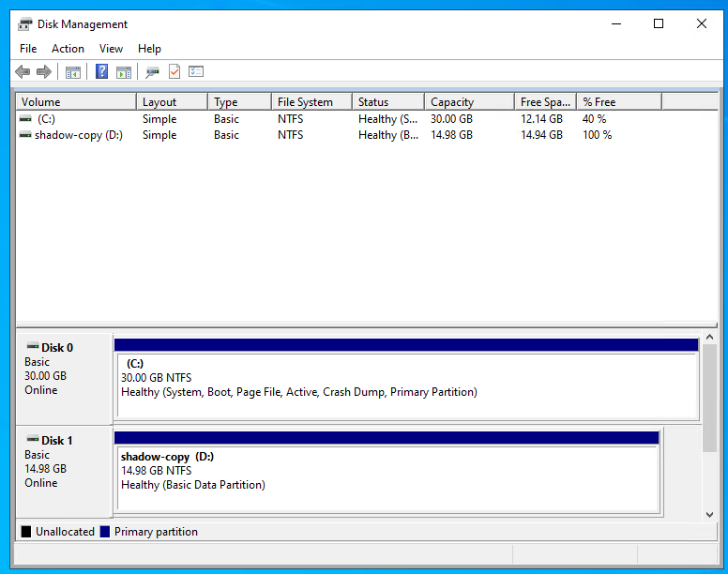Image resolution: width=728 pixels, height=574 pixels.
Task: Open the Help menu
Action: (149, 49)
